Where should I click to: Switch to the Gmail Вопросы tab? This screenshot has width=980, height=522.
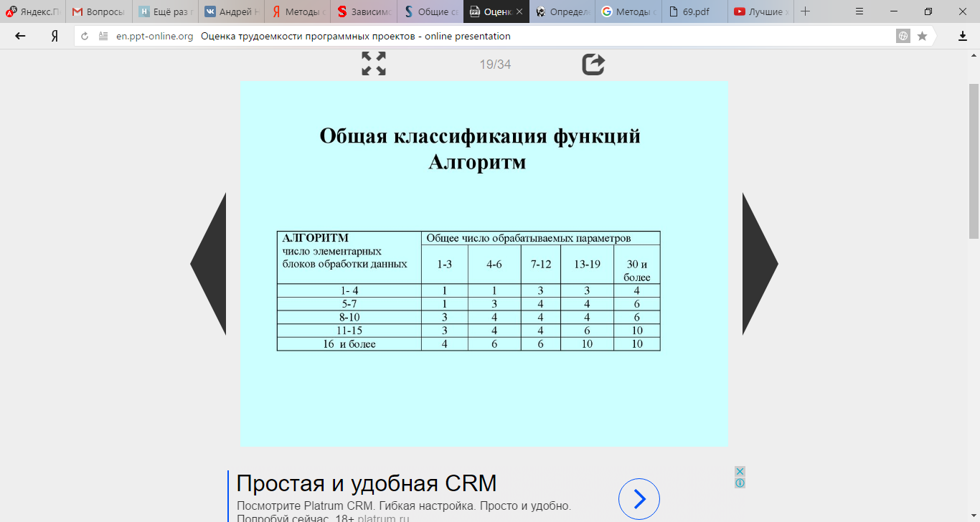[x=99, y=11]
